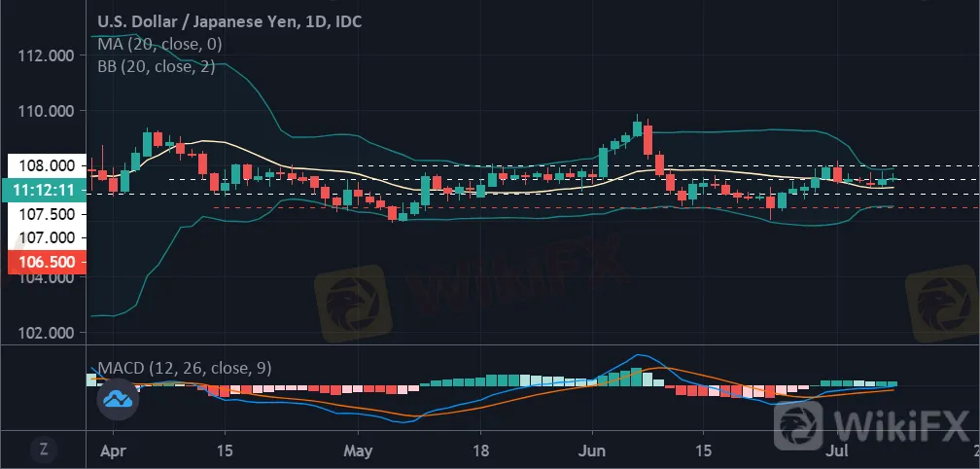980x469 pixels.
Task: Click the 18 date label on time axis
Action: point(480,450)
